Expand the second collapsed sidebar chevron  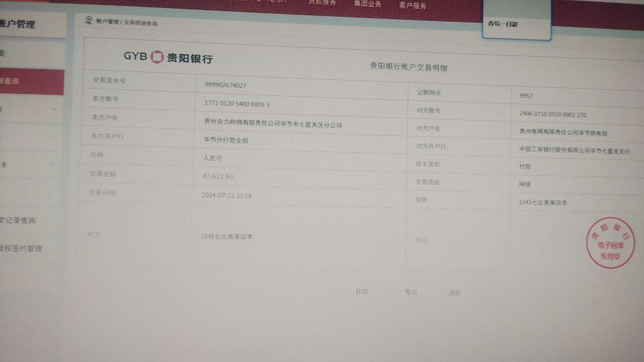pyautogui.click(x=54, y=137)
